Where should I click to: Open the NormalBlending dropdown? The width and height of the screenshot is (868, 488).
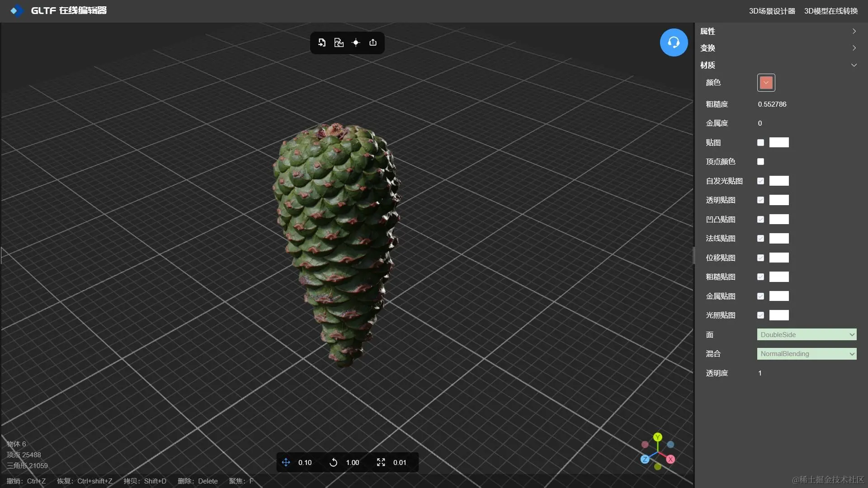[x=807, y=354]
